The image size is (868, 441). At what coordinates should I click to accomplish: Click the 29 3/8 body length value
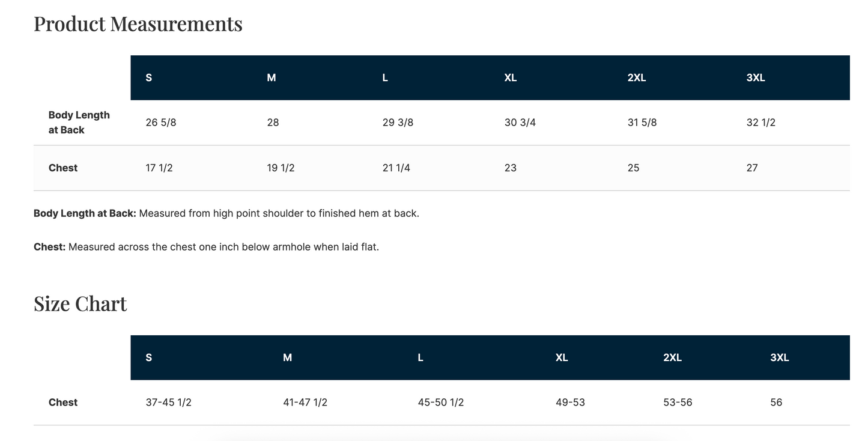398,123
